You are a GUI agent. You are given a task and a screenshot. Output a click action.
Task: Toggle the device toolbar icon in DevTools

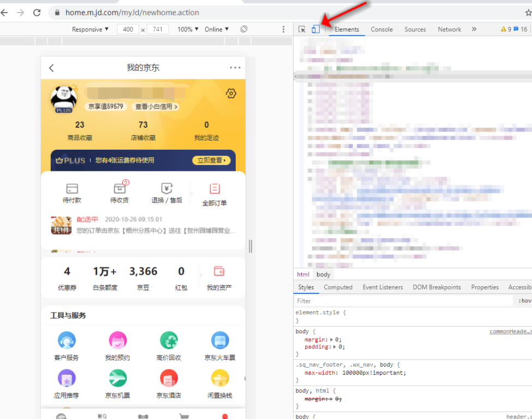coord(315,29)
